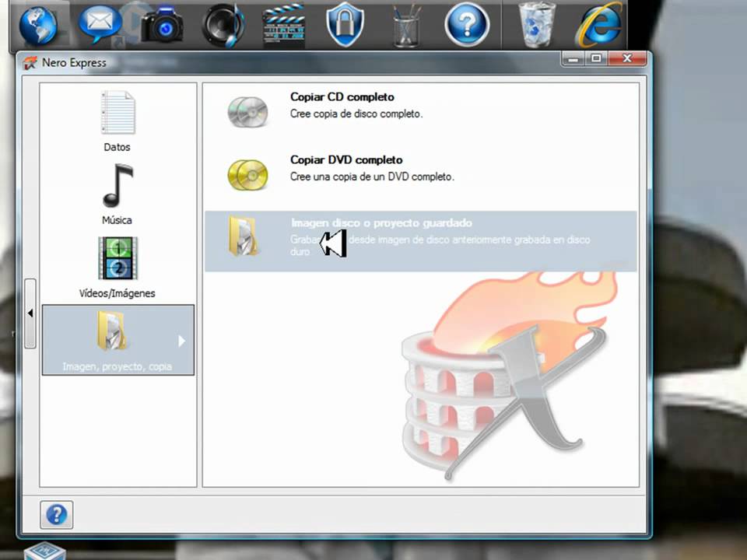
Task: Click the text 'Cree copia de disco completo.'
Action: 356,114
